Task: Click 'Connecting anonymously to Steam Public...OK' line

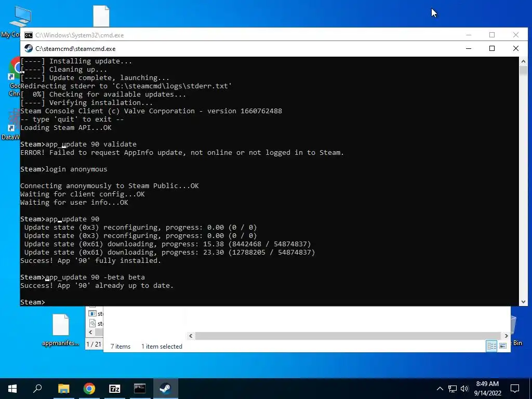Action: pyautogui.click(x=109, y=185)
